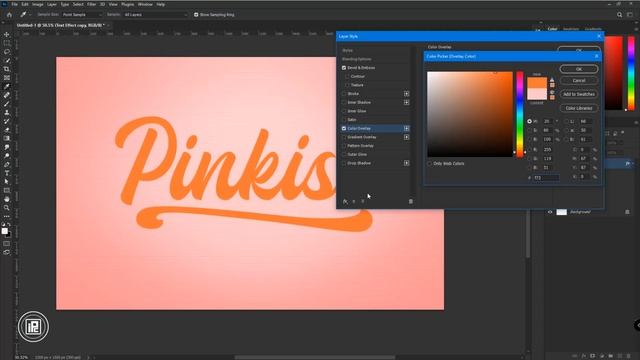Screen dimensions: 640x360
Task: Select the Crop tool
Action: [x=7, y=69]
